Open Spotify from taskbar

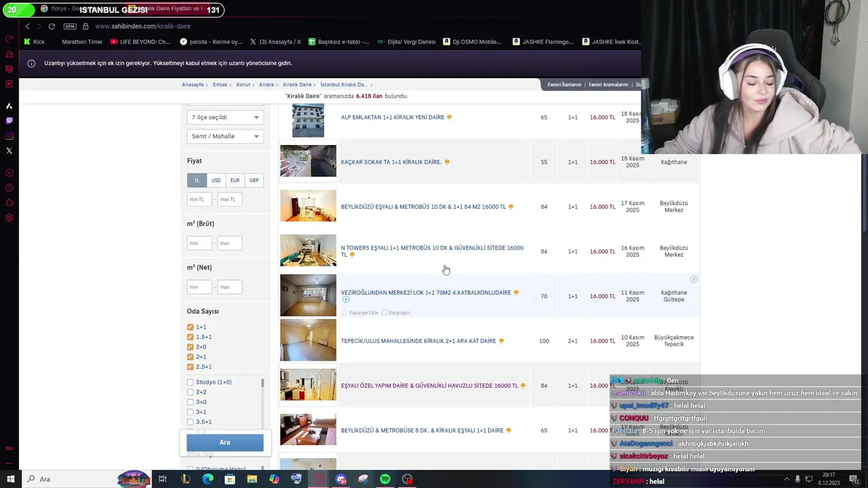[x=385, y=479]
